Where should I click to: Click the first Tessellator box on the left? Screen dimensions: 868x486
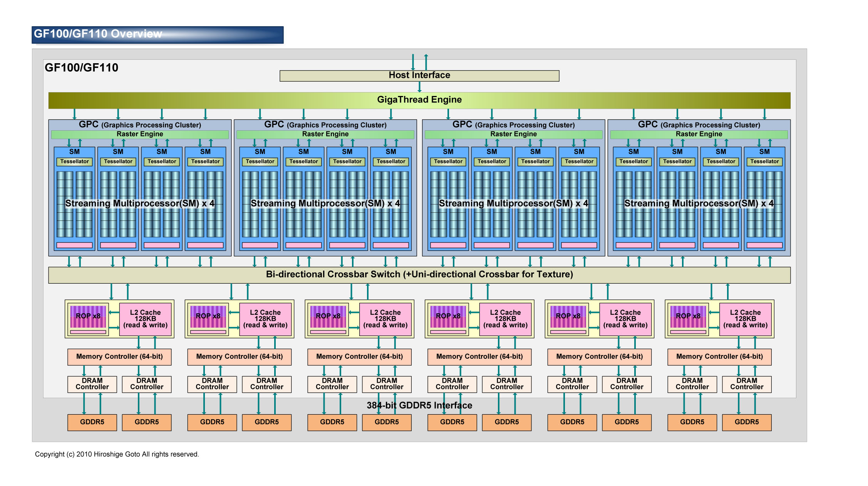(x=74, y=161)
